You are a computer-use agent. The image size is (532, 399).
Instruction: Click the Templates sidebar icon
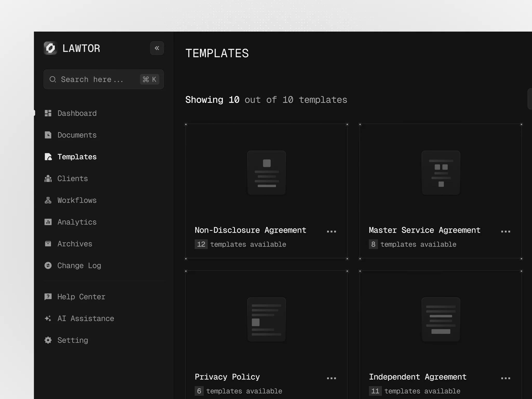coord(48,157)
